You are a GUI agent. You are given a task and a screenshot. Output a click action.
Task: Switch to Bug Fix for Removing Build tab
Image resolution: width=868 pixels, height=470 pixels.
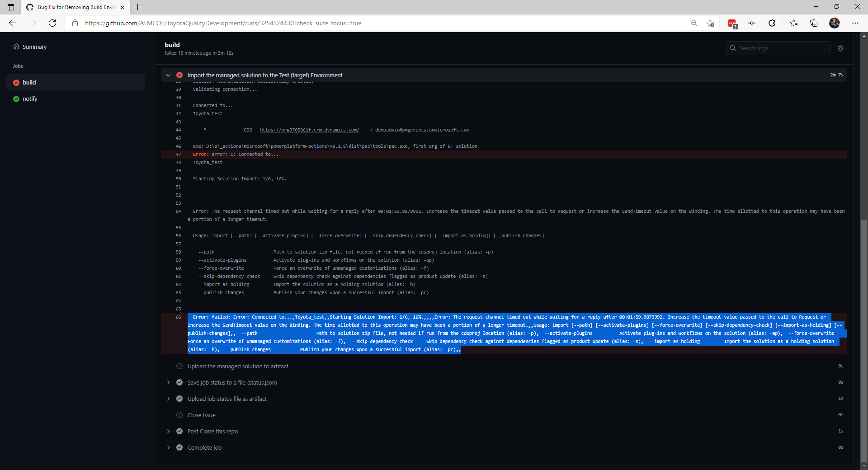pos(75,7)
